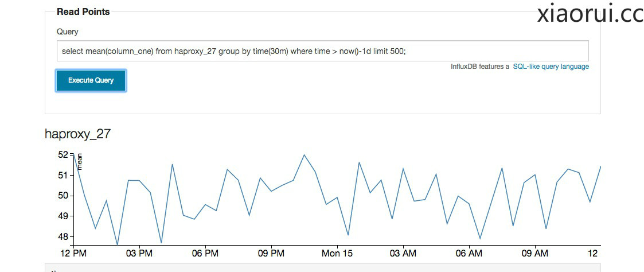This screenshot has width=644, height=272.
Task: Click the rotated mean series label
Action: click(80, 161)
